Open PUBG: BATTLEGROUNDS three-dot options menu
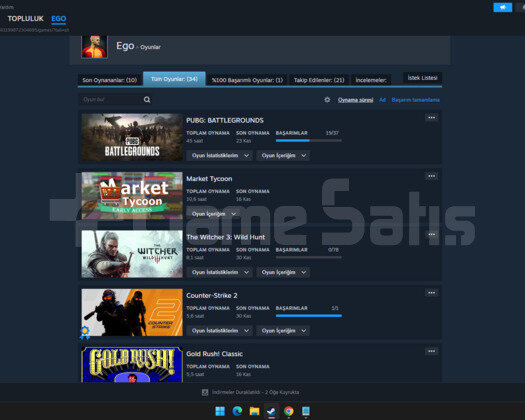Viewport: 525px width, 420px height. coord(431,118)
